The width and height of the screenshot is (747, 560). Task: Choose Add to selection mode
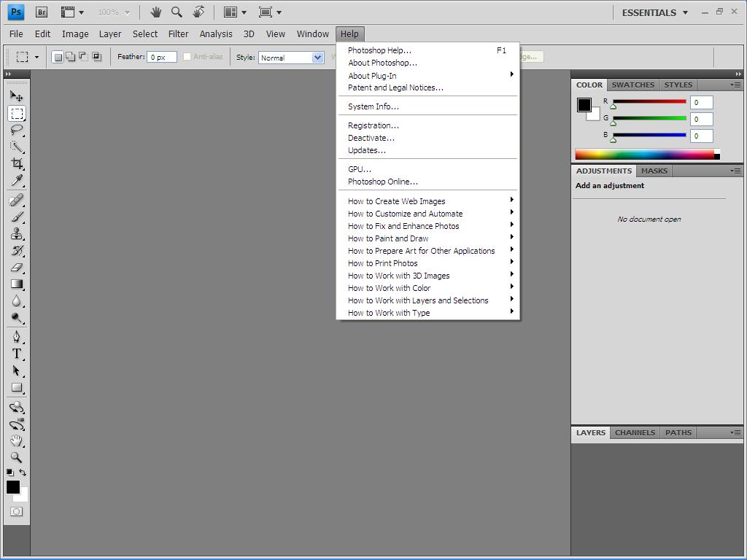[71, 57]
